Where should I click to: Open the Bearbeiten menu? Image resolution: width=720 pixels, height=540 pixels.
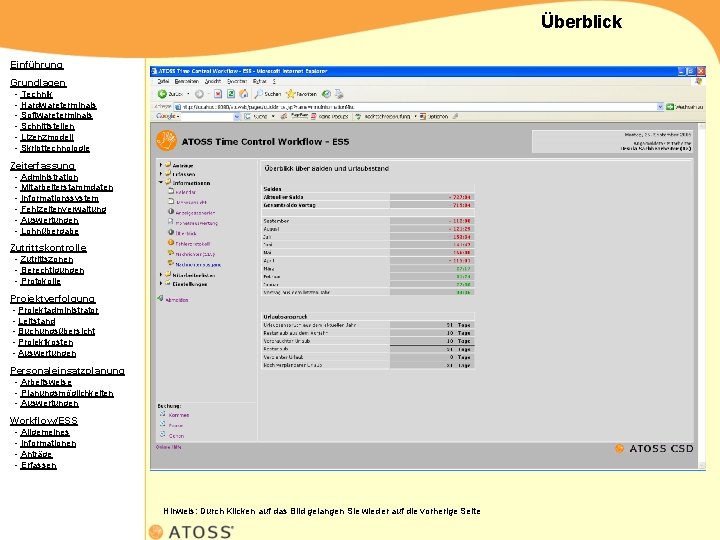click(x=186, y=81)
